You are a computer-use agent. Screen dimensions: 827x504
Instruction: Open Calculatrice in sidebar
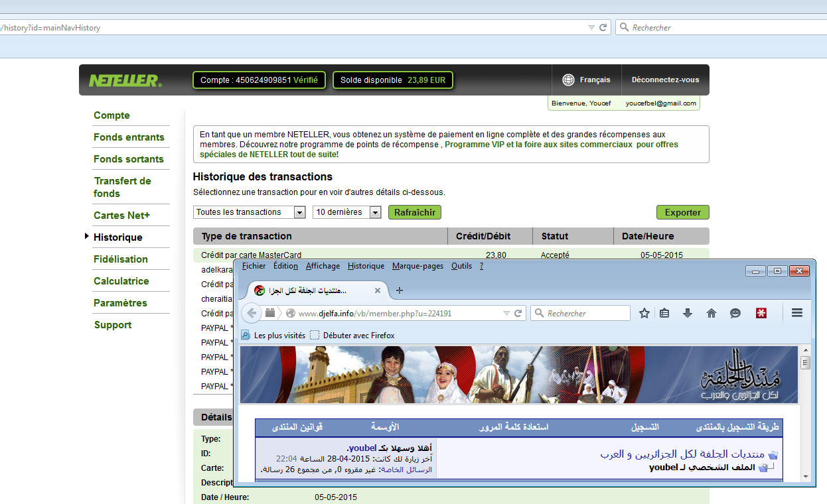(121, 281)
